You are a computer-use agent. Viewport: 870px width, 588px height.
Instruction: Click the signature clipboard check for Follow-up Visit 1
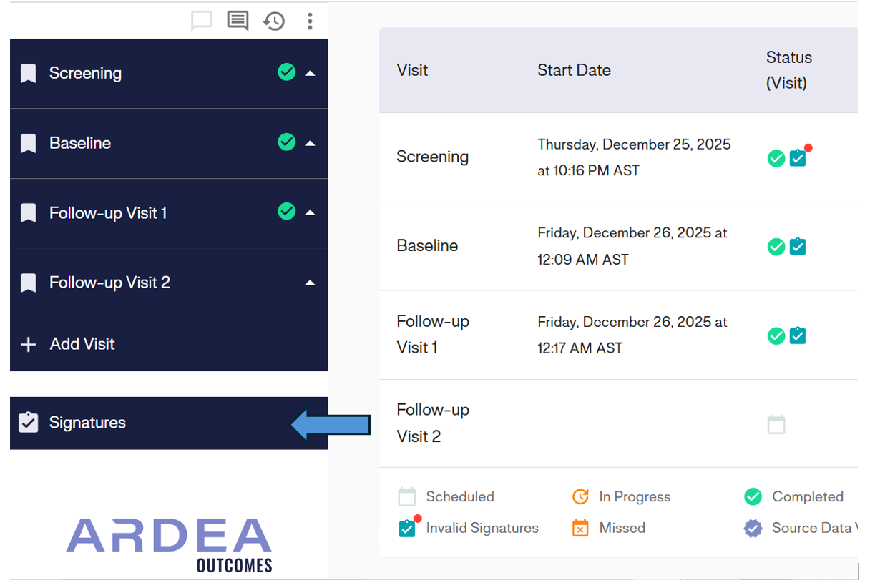798,335
